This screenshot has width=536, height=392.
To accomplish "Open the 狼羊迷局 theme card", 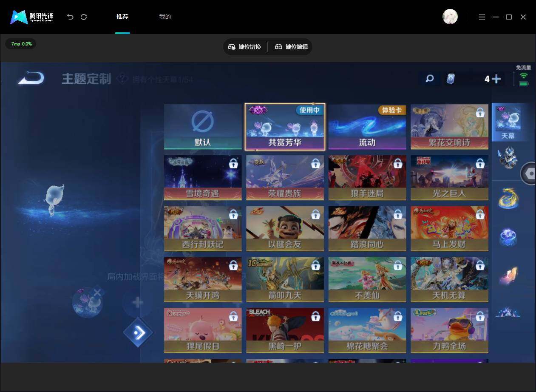I will click(367, 178).
